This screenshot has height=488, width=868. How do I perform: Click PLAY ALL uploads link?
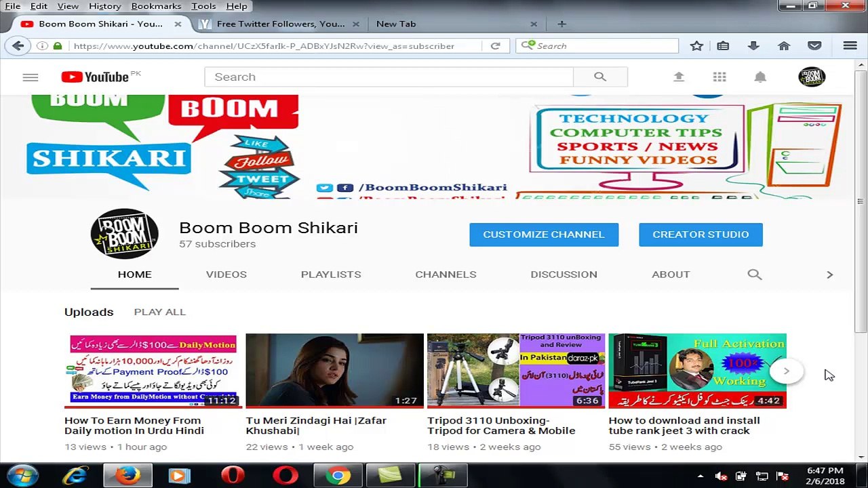[160, 312]
